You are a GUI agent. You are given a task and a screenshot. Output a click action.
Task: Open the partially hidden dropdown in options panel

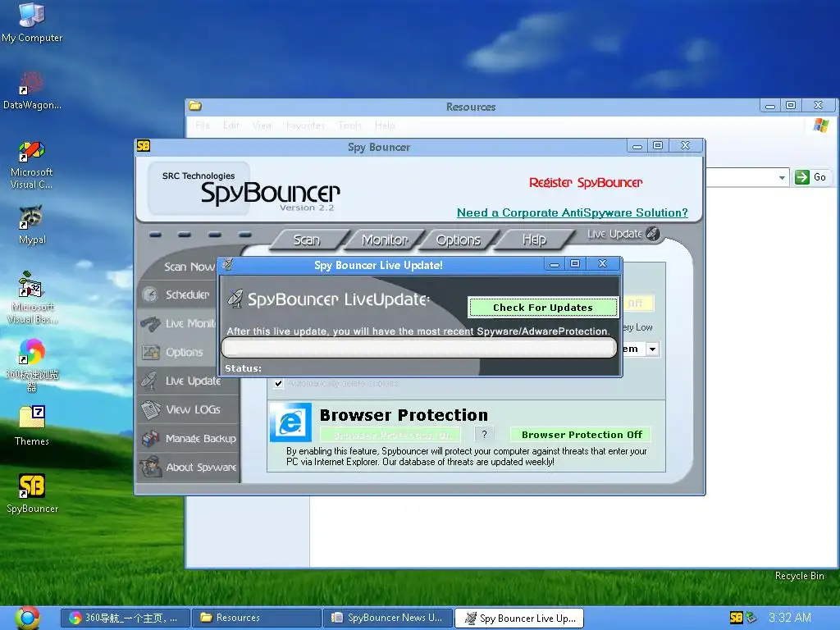click(652, 349)
